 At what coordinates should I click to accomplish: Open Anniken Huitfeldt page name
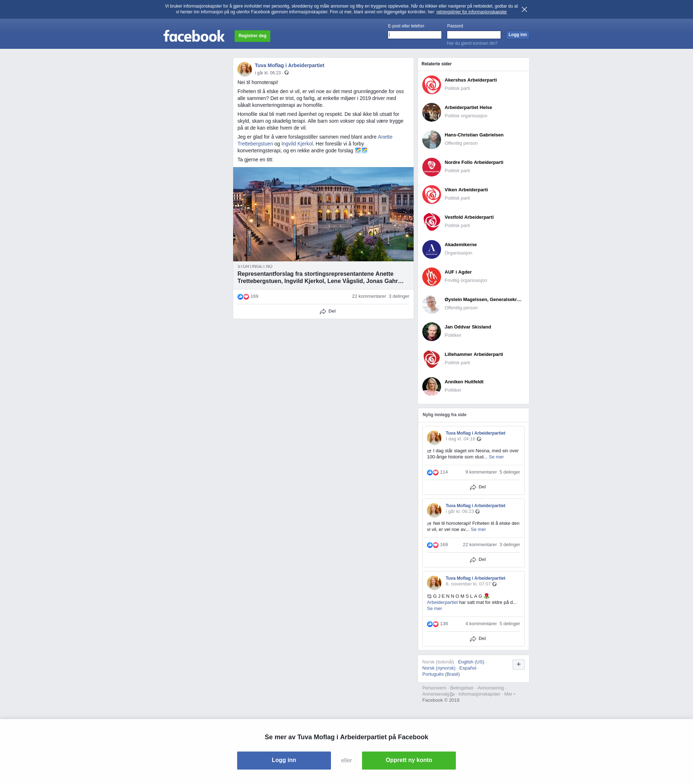(x=464, y=382)
